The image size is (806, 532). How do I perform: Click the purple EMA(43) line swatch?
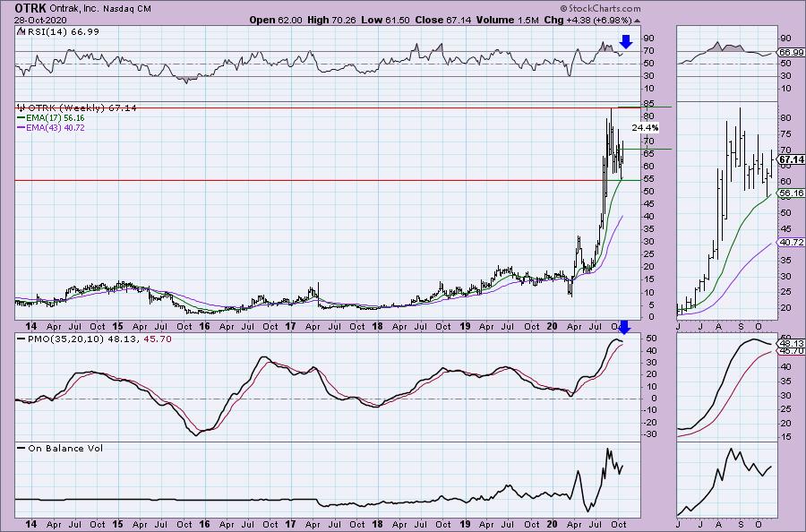coord(21,127)
